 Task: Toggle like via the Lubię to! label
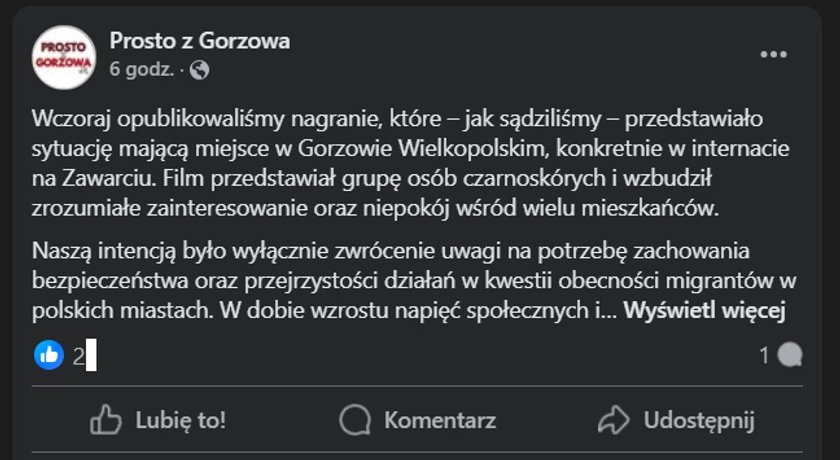181,420
